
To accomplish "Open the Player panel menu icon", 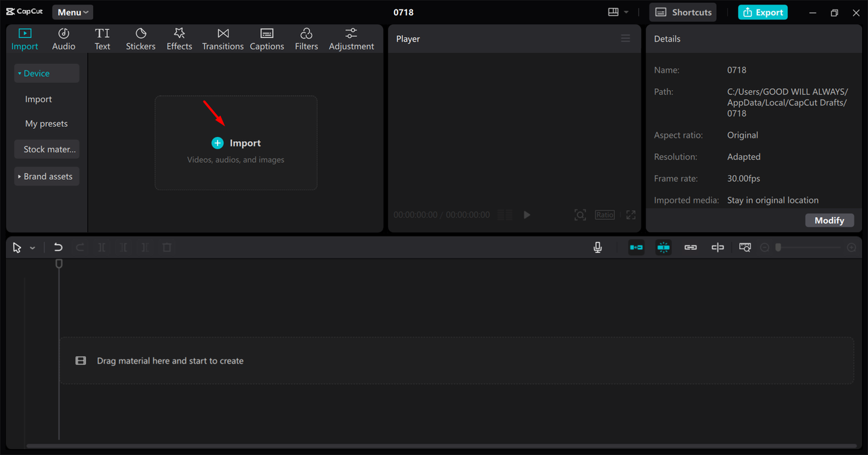I will click(x=625, y=39).
